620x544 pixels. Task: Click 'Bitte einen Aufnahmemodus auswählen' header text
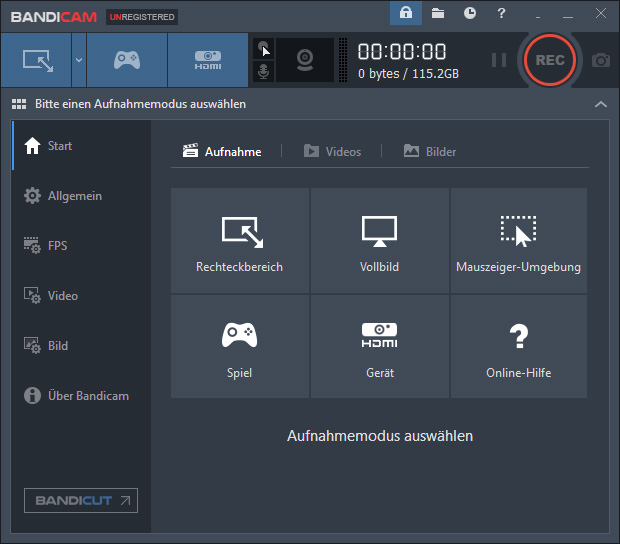pyautogui.click(x=140, y=104)
